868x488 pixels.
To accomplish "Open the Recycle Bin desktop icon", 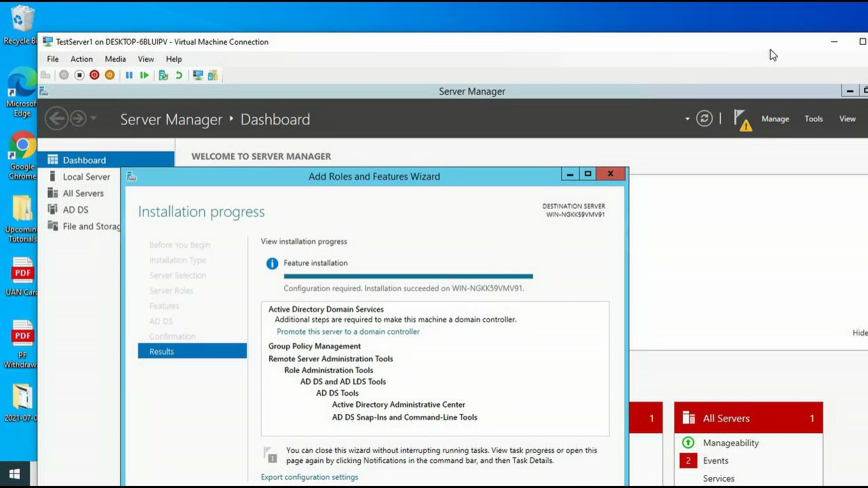I will [22, 25].
